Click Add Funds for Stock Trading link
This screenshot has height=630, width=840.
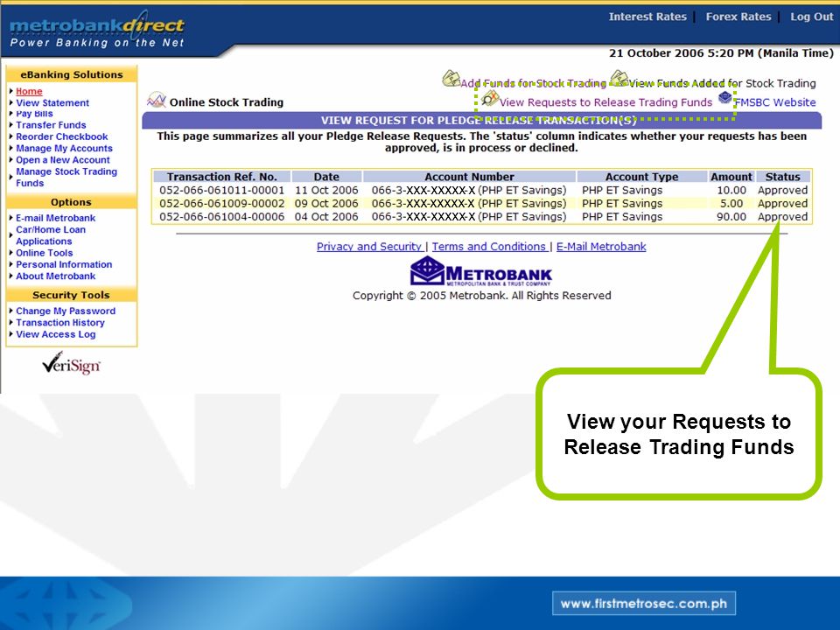(x=533, y=84)
